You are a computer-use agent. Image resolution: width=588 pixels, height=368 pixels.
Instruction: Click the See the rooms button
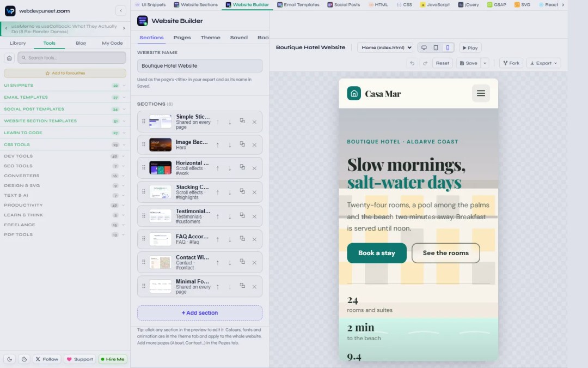coord(445,253)
